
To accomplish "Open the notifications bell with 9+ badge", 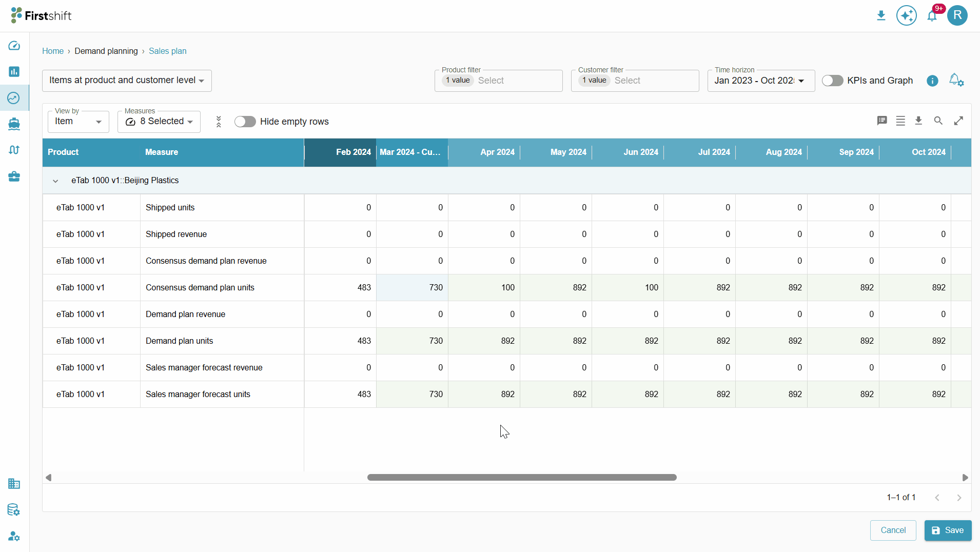I will click(932, 16).
